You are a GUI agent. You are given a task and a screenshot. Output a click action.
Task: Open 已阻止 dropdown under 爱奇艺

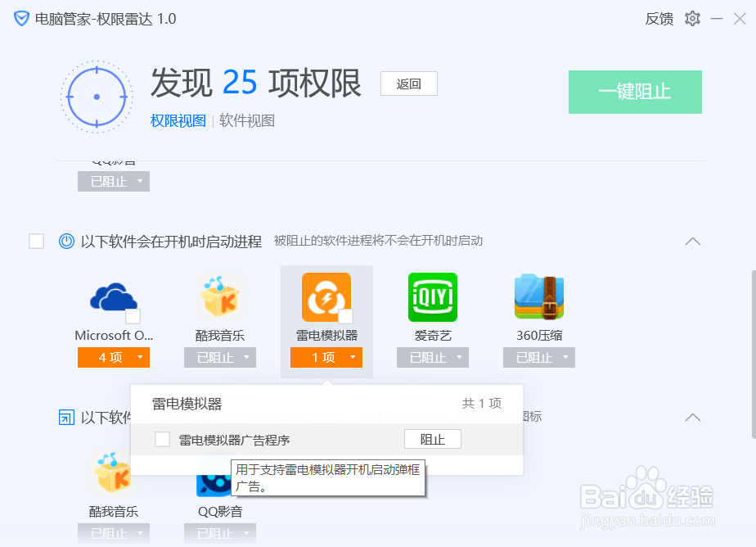(x=433, y=357)
